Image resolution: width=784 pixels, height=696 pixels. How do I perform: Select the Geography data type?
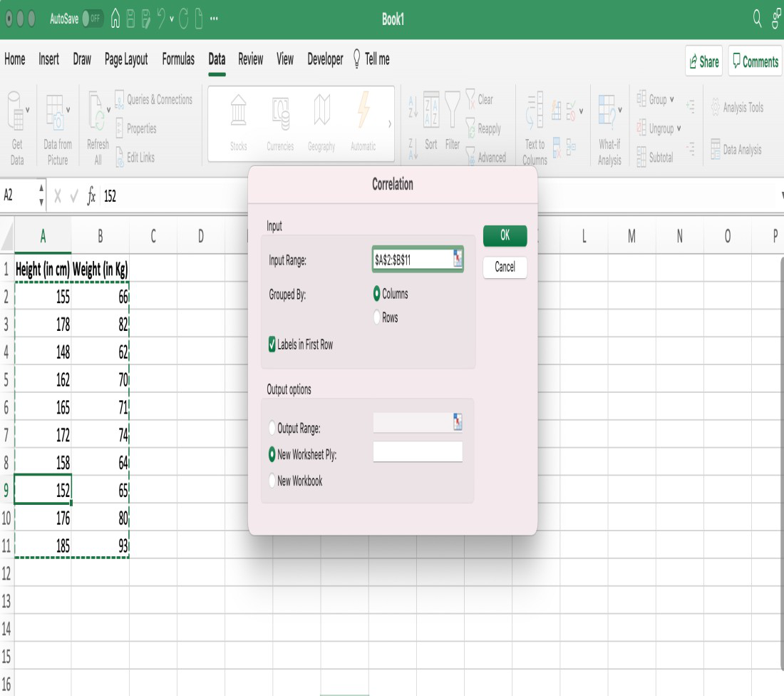pos(321,122)
